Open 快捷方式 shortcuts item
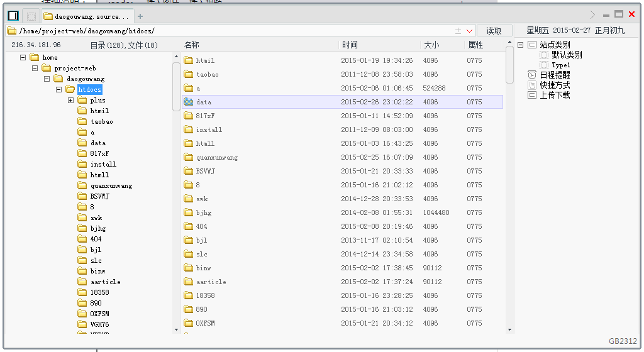This screenshot has width=644, height=352. pos(555,85)
